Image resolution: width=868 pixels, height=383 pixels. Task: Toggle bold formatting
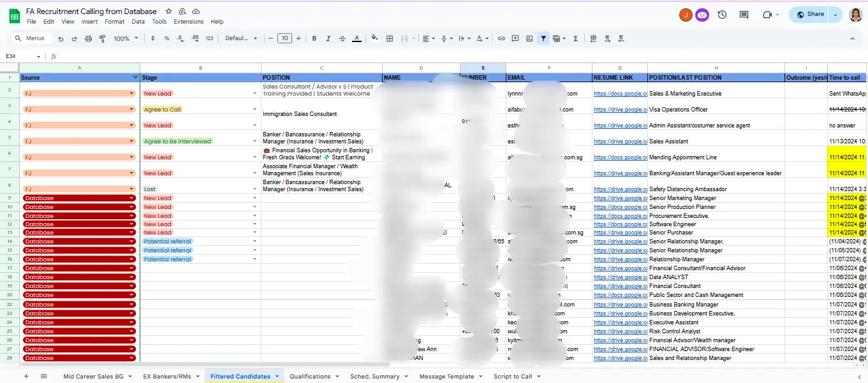314,39
